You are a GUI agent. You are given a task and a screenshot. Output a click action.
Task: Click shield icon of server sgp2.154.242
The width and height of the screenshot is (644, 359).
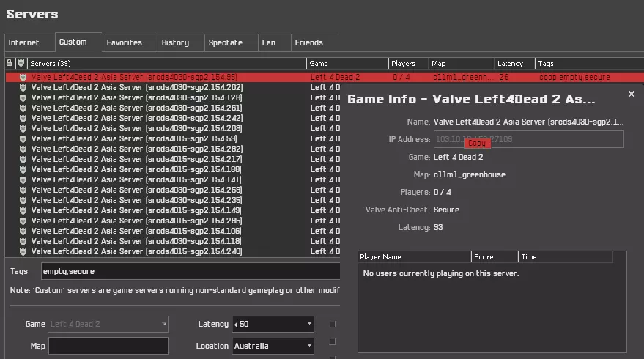[x=23, y=118]
